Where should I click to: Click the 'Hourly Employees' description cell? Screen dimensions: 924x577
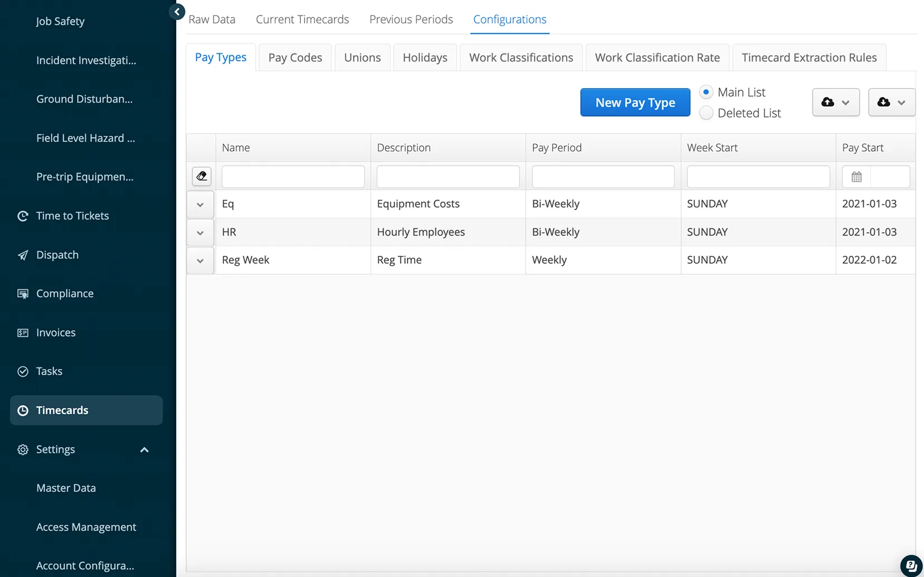pos(448,232)
